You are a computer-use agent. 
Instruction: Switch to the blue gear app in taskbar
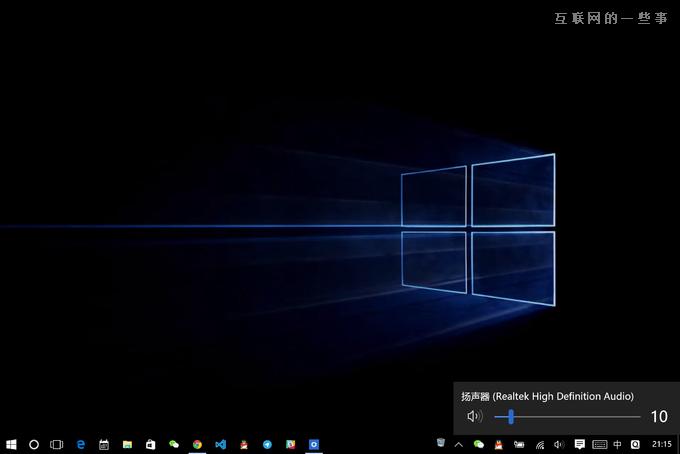pos(314,444)
